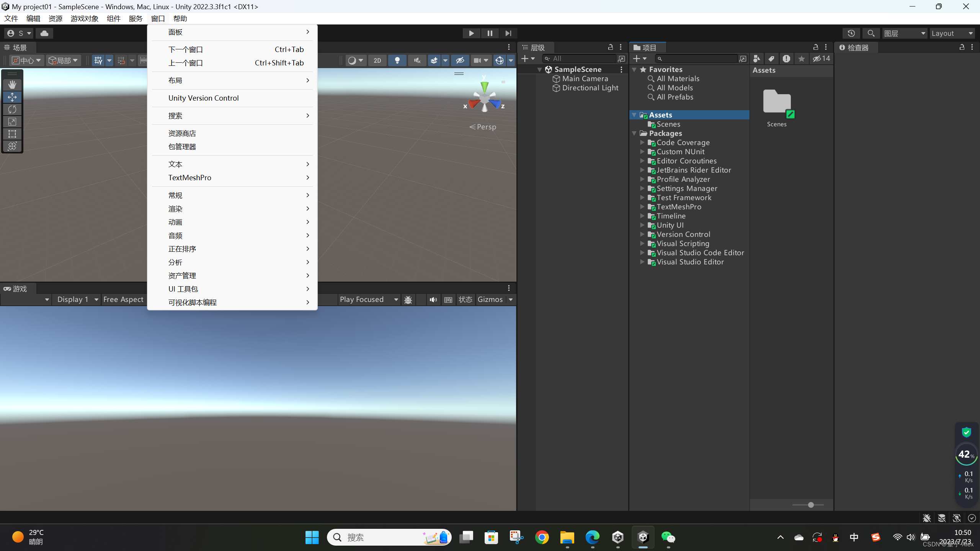The image size is (980, 551).
Task: Toggle scene lighting bulb
Action: (x=397, y=60)
